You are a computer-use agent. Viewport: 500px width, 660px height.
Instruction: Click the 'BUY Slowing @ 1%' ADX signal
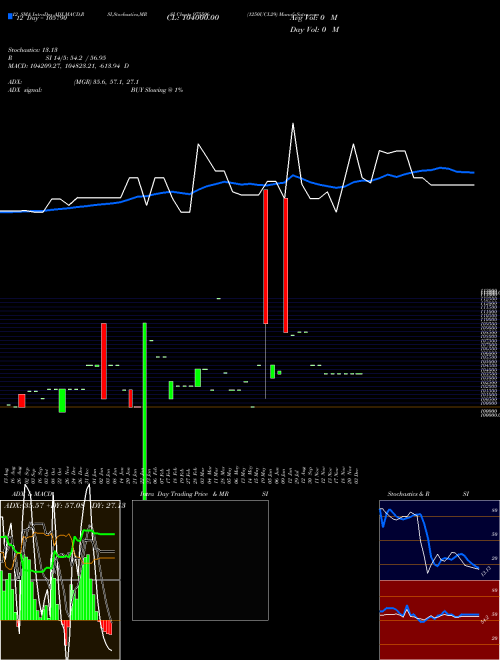click(x=157, y=90)
